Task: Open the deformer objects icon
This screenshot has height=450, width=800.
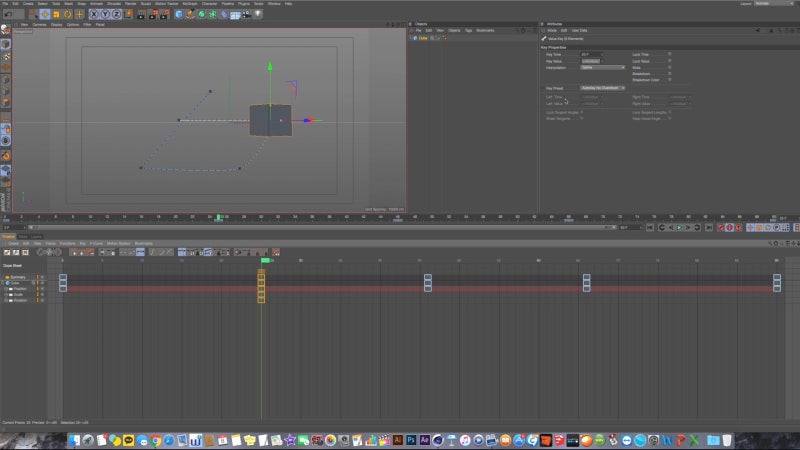Action: (224, 15)
